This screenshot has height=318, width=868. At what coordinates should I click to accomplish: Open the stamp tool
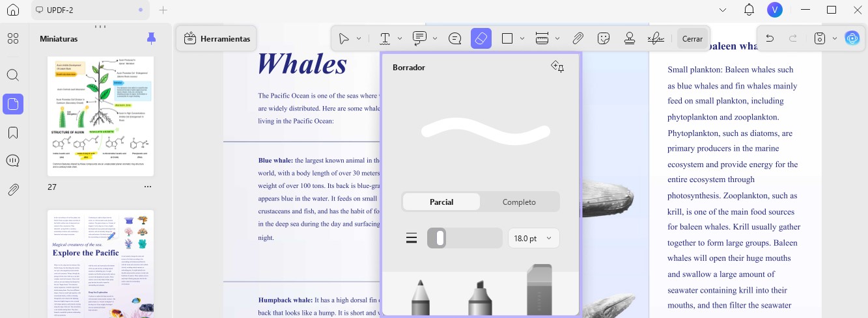point(630,39)
